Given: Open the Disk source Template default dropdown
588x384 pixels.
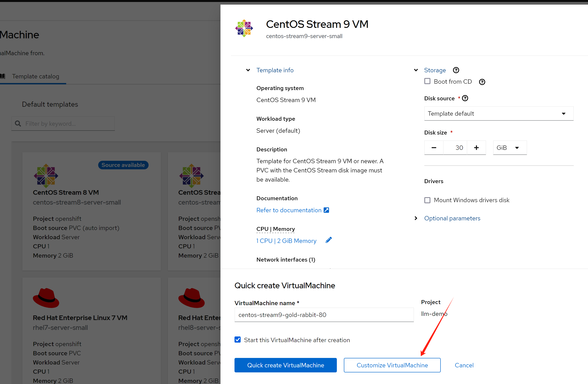Looking at the screenshot, I should pos(499,114).
